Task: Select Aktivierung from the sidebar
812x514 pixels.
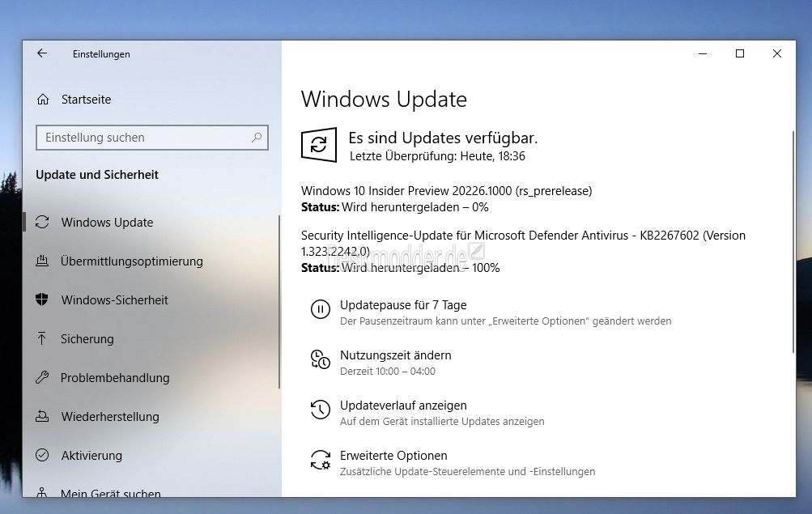Action: (x=91, y=456)
